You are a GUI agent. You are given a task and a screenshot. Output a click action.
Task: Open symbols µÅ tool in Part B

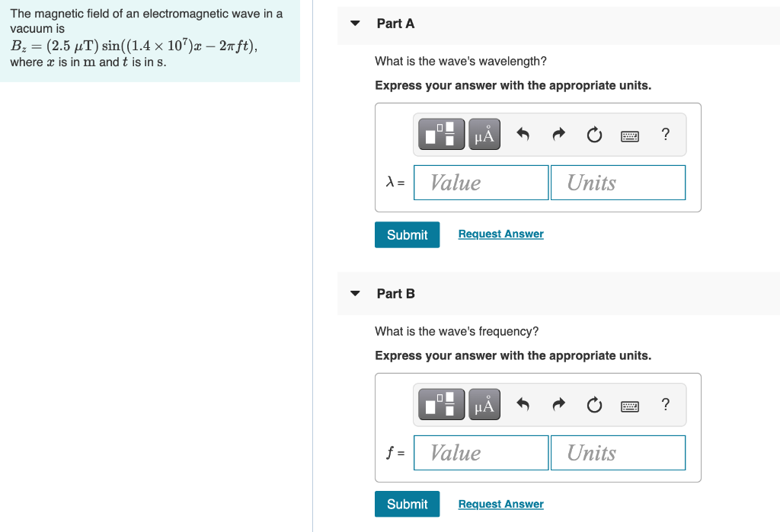point(484,404)
